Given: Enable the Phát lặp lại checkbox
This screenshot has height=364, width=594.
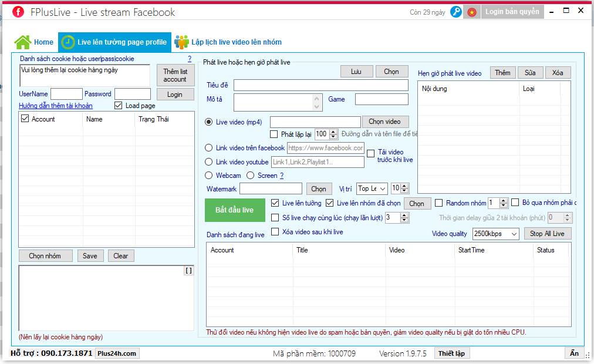Looking at the screenshot, I should coord(274,134).
